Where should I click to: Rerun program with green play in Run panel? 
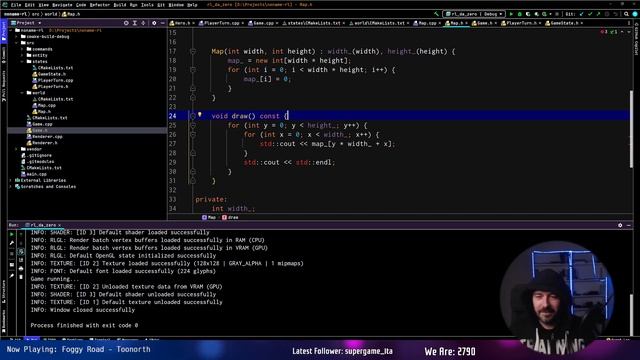(12, 234)
